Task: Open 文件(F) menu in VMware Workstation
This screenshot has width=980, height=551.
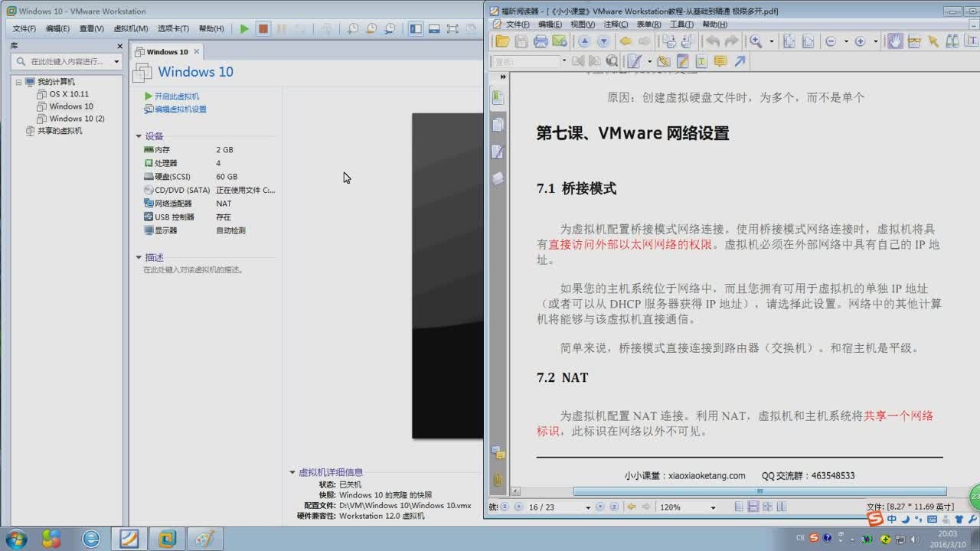Action: tap(24, 28)
